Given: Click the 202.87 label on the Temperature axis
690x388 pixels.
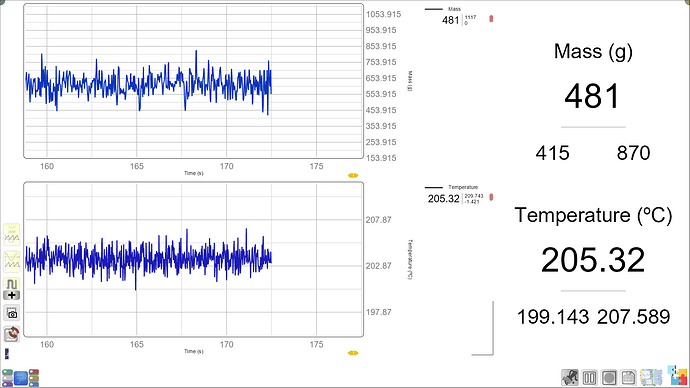Looking at the screenshot, I should pyautogui.click(x=378, y=266).
